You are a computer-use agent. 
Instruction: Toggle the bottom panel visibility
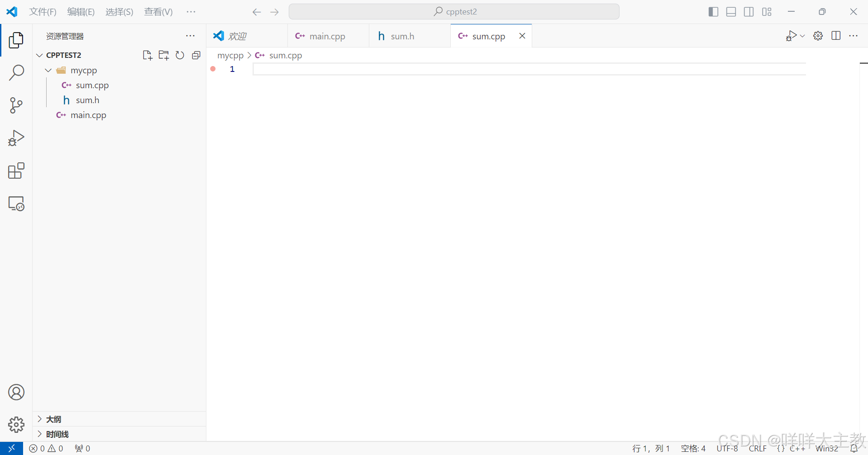click(731, 12)
